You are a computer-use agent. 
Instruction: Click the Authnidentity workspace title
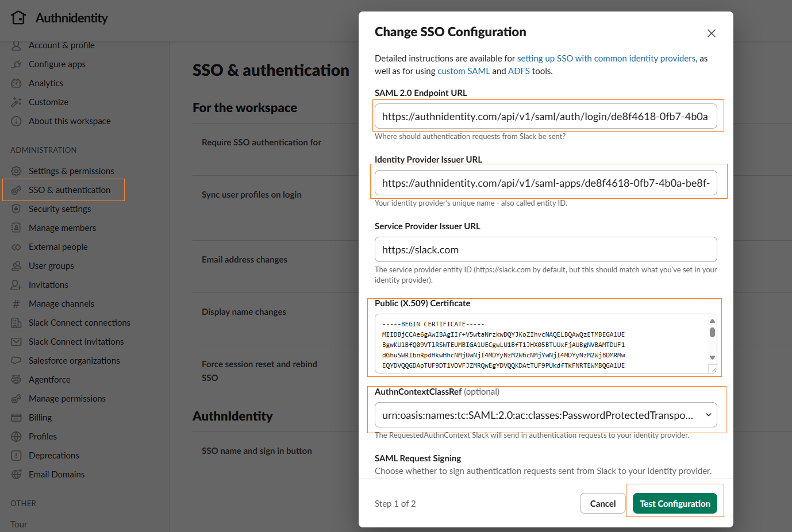pos(71,18)
